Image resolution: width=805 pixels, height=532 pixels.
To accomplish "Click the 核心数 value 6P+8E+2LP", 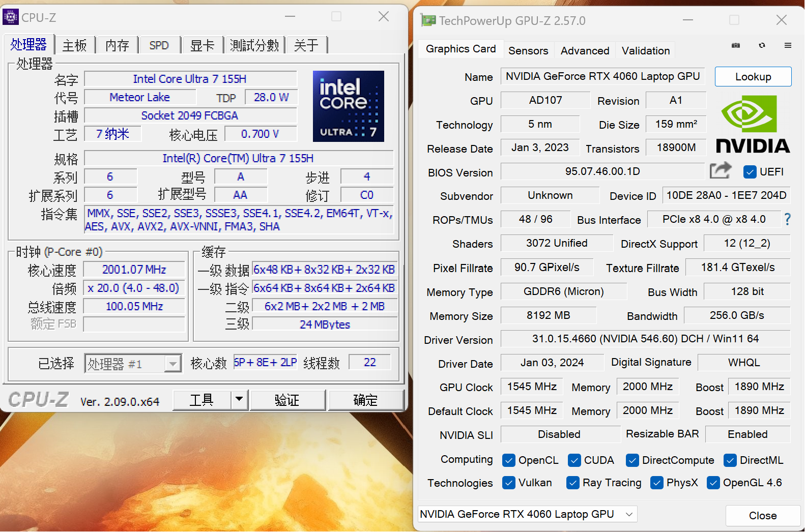I will [265, 362].
